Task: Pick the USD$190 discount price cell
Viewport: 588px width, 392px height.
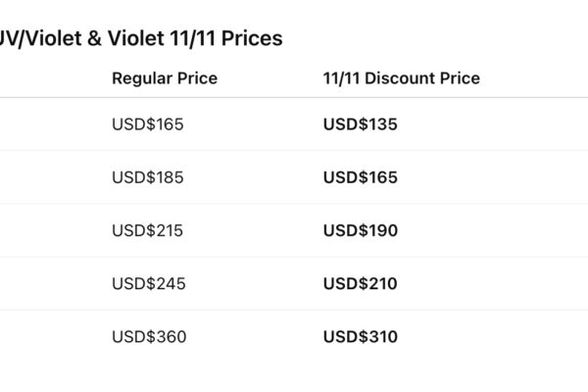Action: [360, 230]
